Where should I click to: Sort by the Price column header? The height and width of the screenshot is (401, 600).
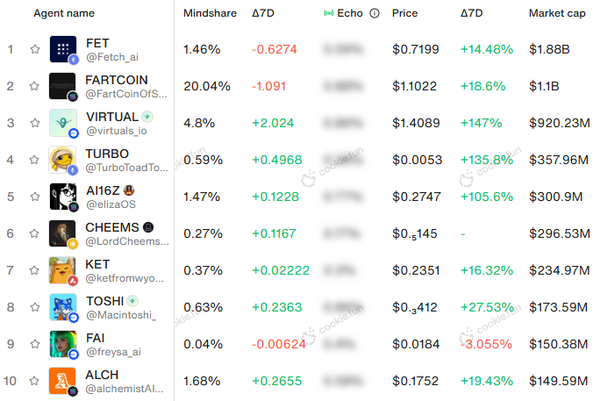[x=405, y=13]
